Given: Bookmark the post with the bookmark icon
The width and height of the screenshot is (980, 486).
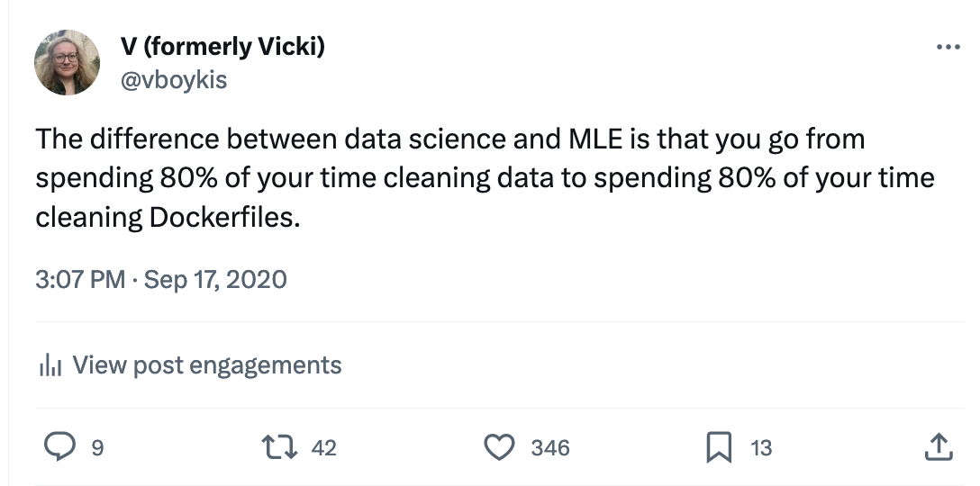Looking at the screenshot, I should click(718, 446).
